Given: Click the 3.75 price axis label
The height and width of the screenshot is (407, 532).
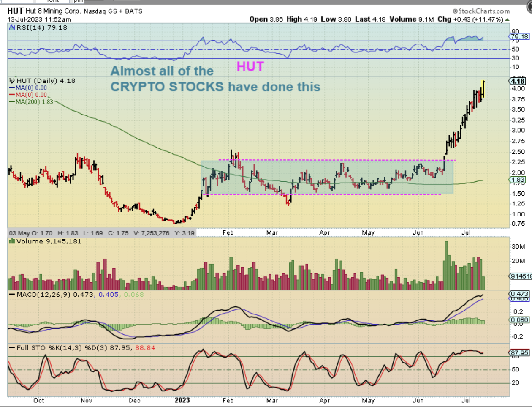Looking at the screenshot, I should (x=518, y=99).
